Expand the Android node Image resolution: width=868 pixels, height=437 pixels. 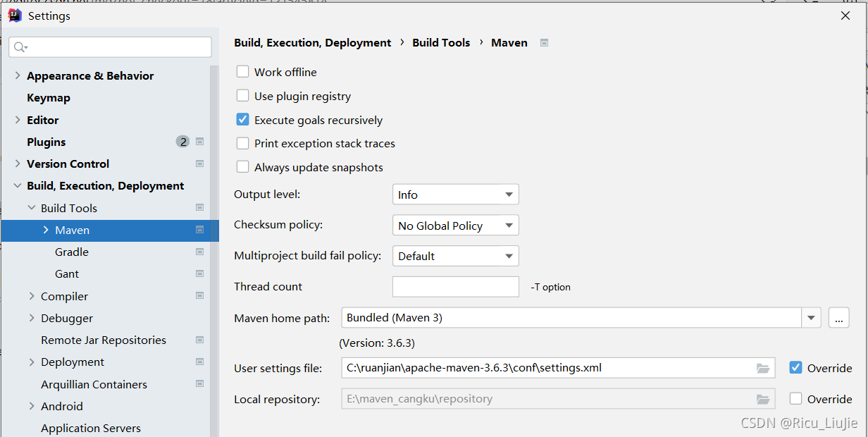(x=32, y=406)
